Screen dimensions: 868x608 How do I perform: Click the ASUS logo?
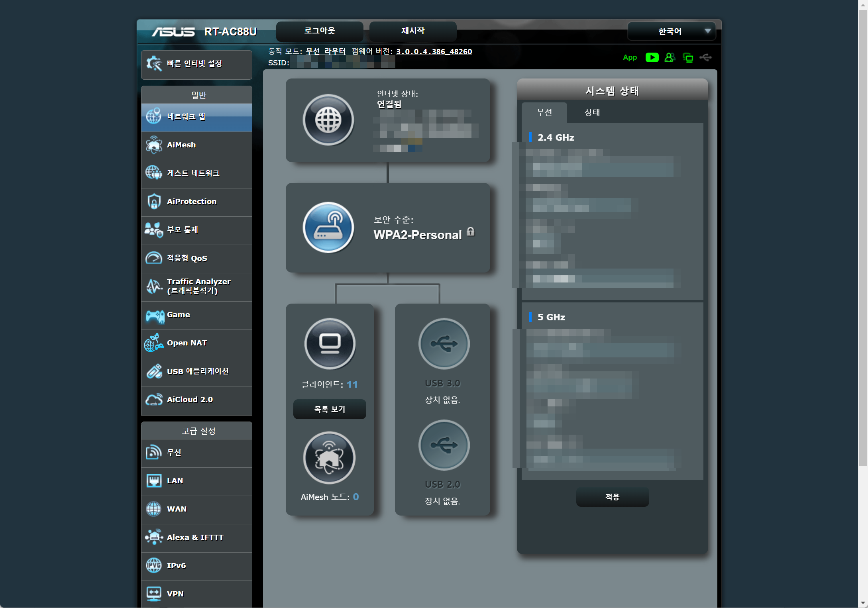click(x=173, y=31)
